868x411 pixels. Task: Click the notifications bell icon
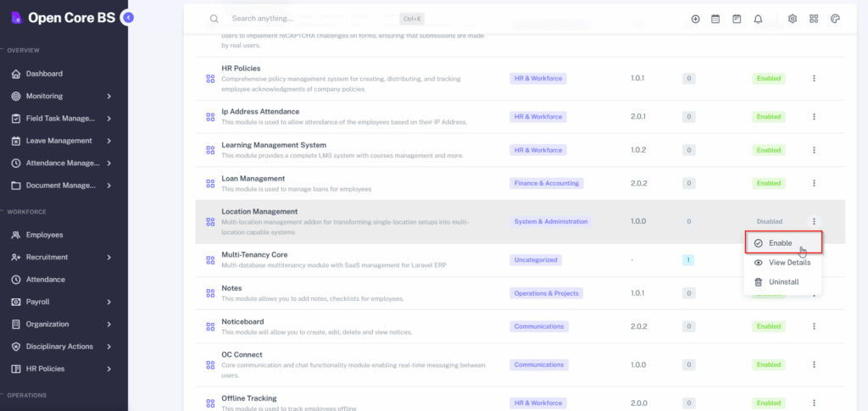coord(758,19)
